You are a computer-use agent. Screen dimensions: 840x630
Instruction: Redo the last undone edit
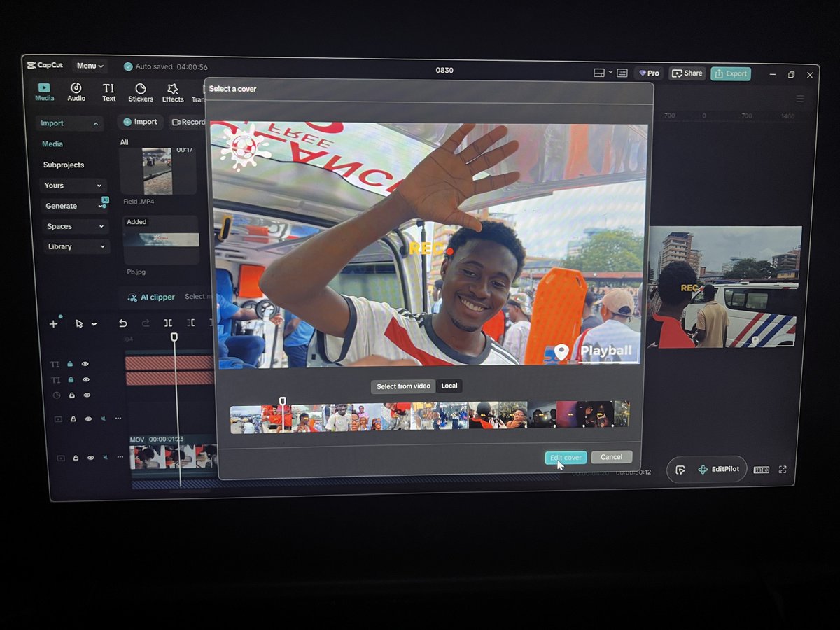coord(146,323)
